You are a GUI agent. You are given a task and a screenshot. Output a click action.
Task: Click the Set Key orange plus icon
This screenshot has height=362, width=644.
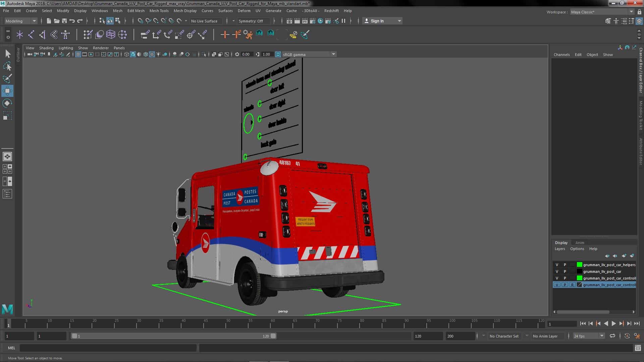tap(225, 35)
